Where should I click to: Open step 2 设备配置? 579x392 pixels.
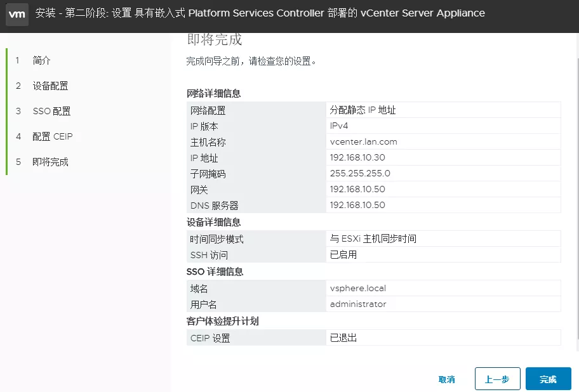[x=50, y=86]
